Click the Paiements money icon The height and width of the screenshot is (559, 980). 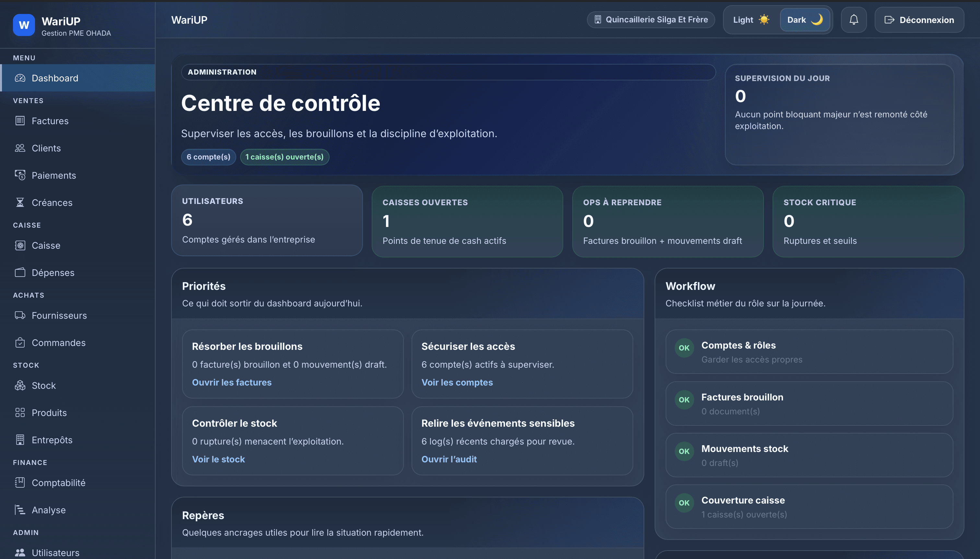[20, 175]
